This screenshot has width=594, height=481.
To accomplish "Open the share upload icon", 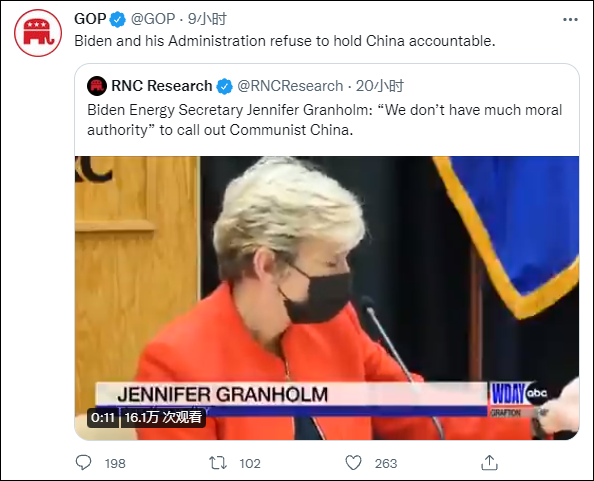I will 489,463.
